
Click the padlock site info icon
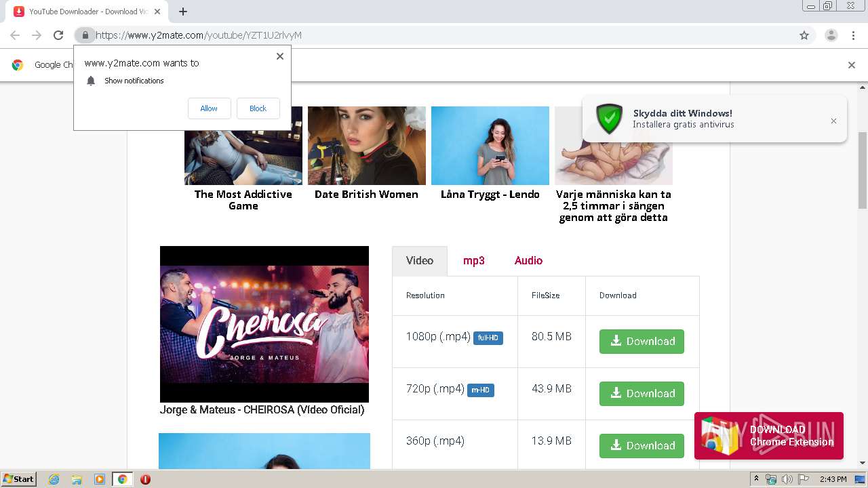(85, 35)
